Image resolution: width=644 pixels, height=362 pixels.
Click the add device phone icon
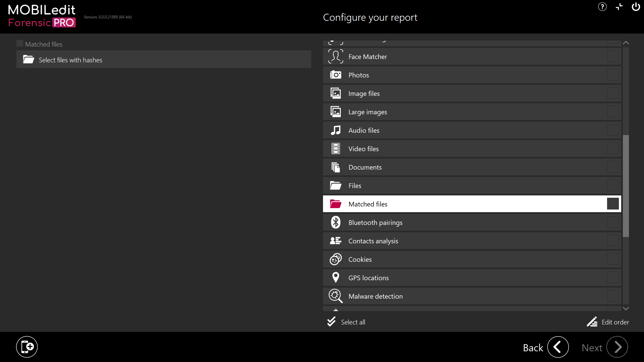pos(27,347)
